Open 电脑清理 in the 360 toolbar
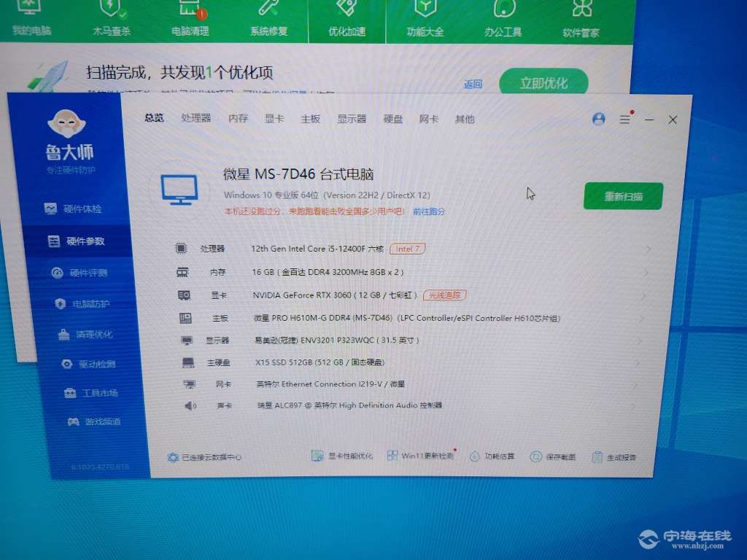Image resolution: width=747 pixels, height=560 pixels. click(190, 19)
